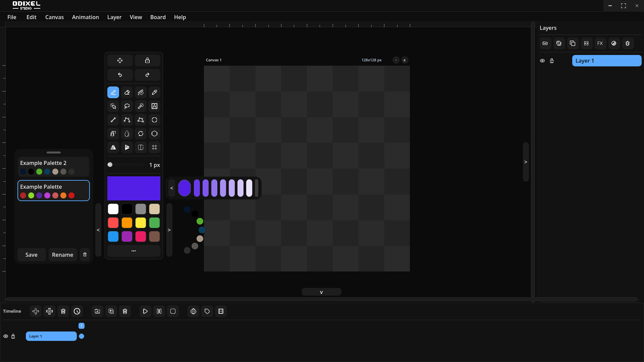Choose the Ellipse shape tool
644x362 pixels.
click(154, 120)
